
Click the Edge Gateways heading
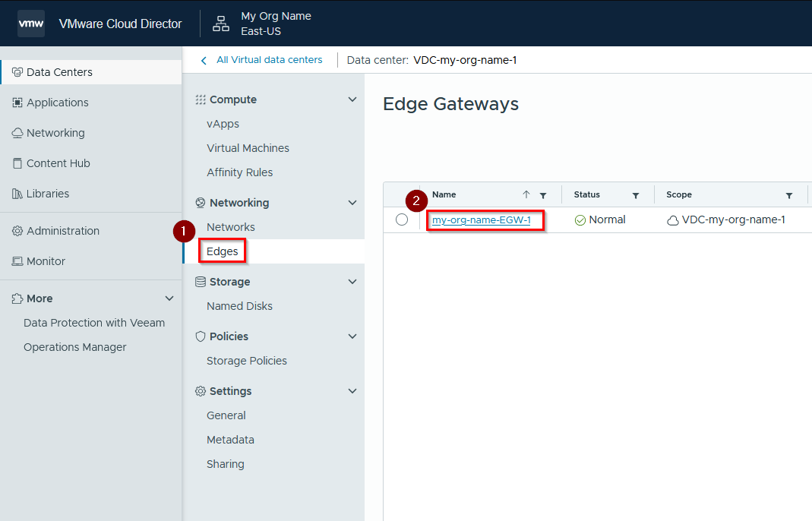(x=450, y=103)
